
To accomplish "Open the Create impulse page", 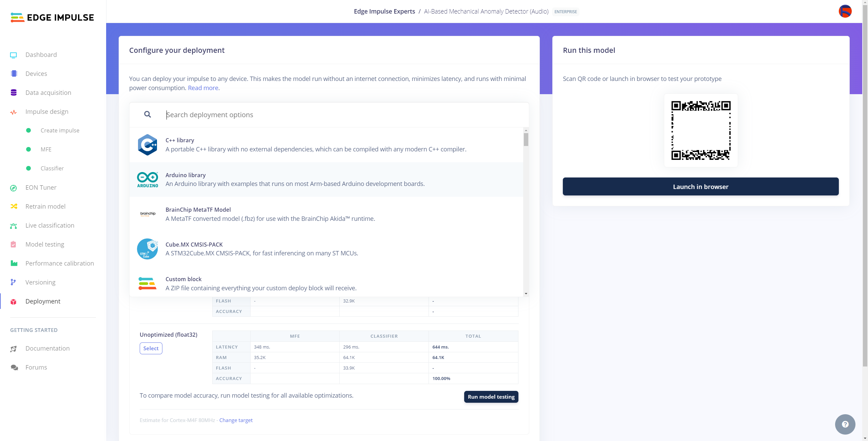I will [60, 130].
